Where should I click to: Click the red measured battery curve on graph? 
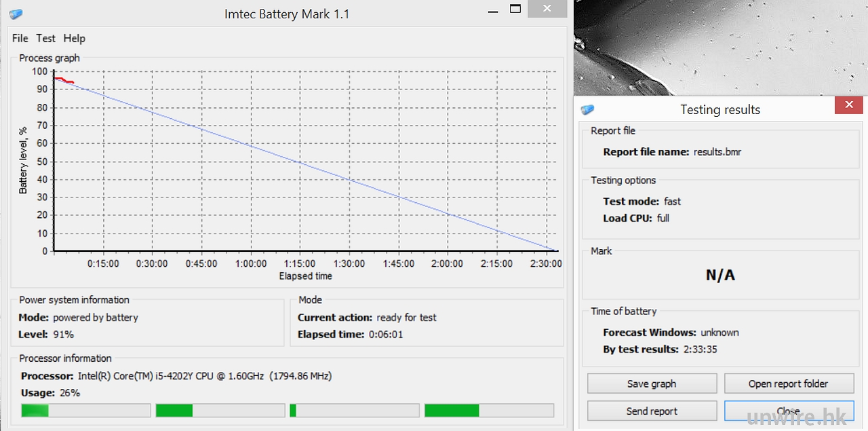64,81
